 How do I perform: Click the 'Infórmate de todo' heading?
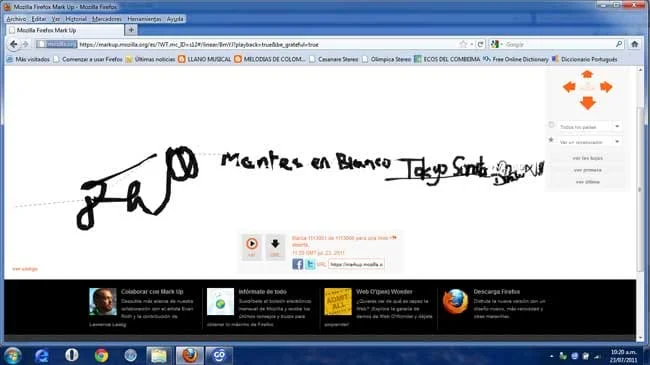262,292
